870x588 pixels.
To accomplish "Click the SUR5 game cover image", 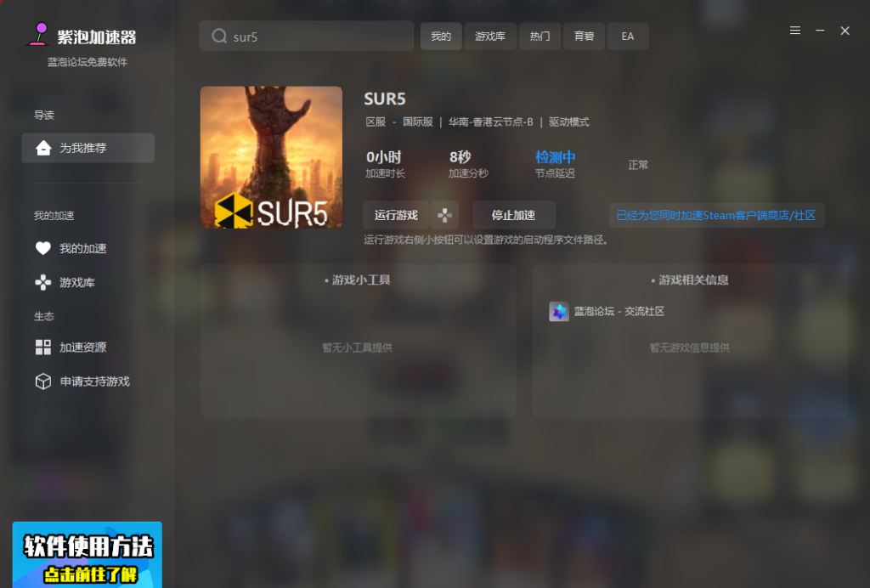I will tap(271, 157).
